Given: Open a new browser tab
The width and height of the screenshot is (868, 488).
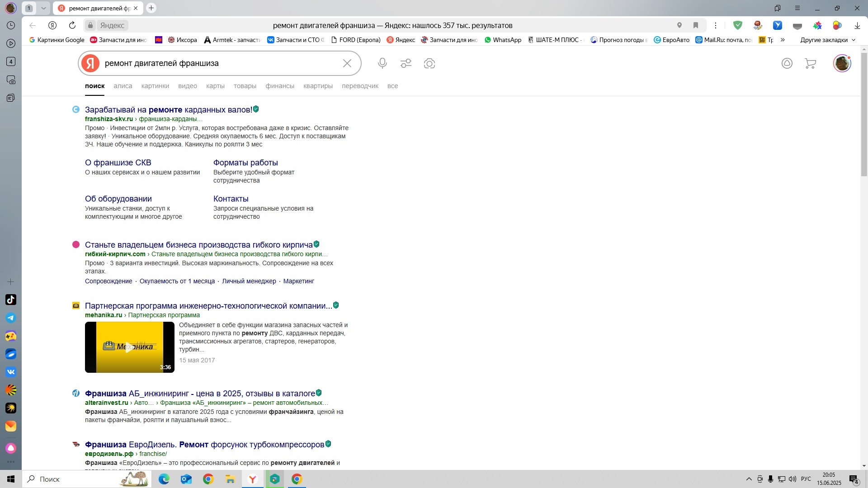Looking at the screenshot, I should pyautogui.click(x=151, y=8).
